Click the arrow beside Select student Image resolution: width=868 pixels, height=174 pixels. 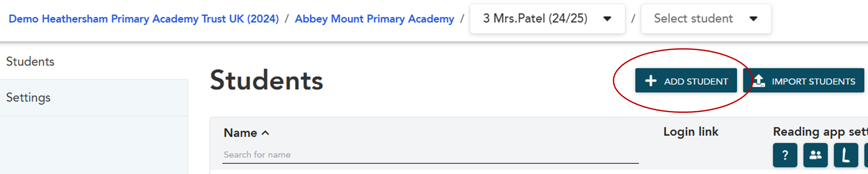pos(753,19)
